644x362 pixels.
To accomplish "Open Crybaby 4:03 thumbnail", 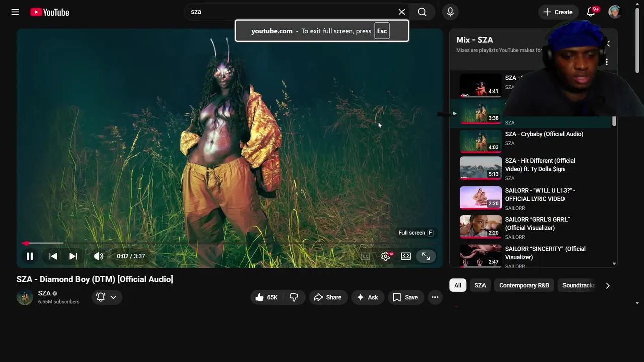I will click(480, 141).
